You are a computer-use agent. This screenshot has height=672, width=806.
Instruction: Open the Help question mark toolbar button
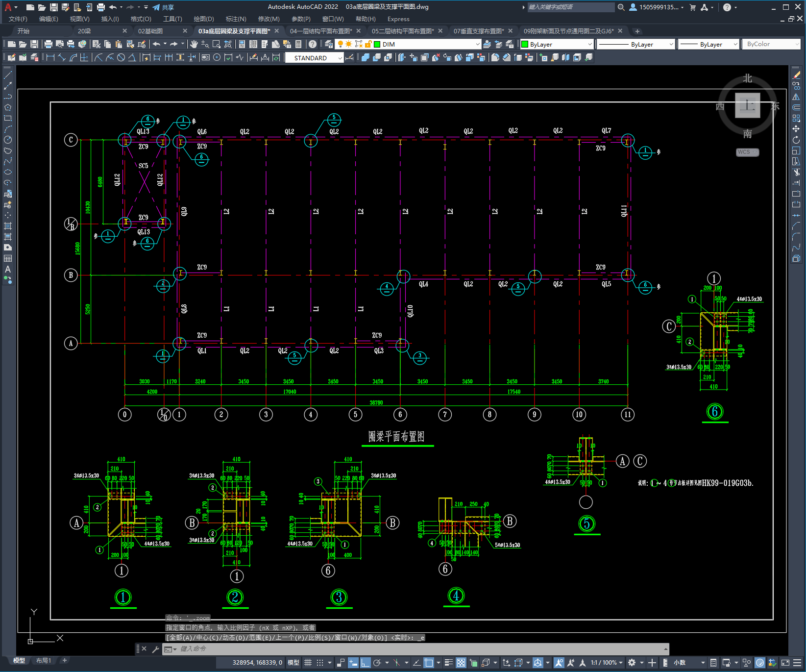(313, 44)
